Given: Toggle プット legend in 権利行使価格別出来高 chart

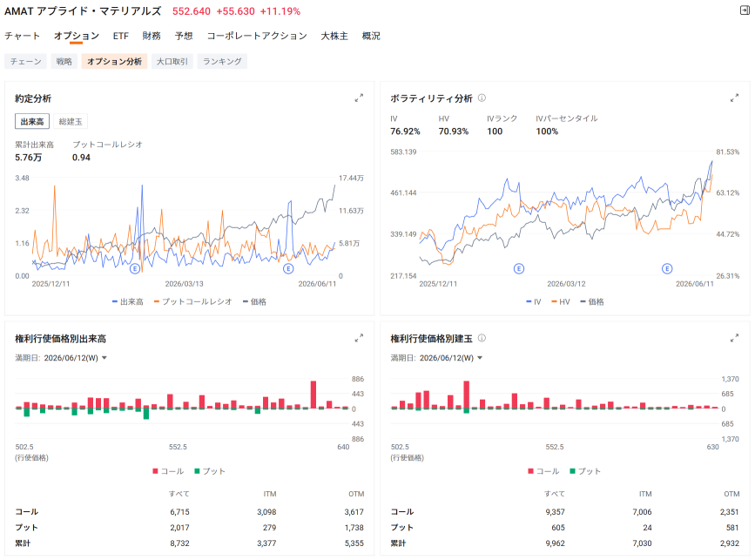Looking at the screenshot, I should click(x=210, y=471).
